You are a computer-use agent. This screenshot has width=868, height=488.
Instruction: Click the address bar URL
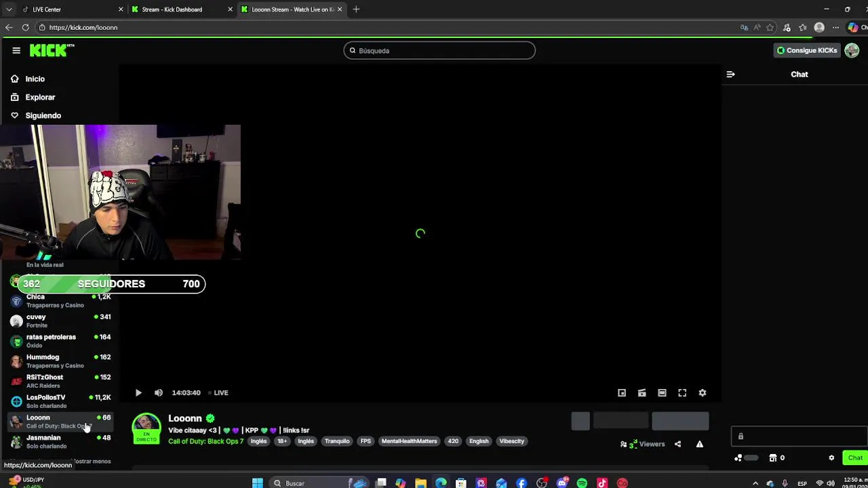[83, 27]
